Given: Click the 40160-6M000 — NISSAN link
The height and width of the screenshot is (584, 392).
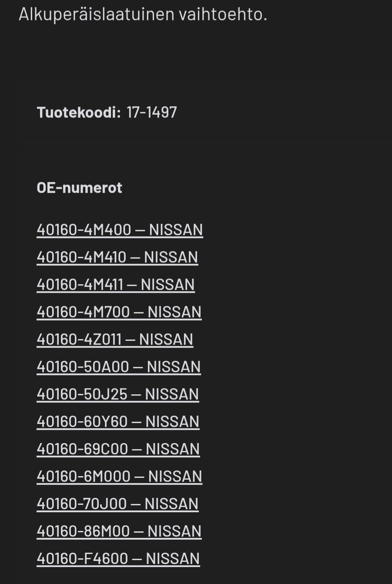Looking at the screenshot, I should [119, 477].
